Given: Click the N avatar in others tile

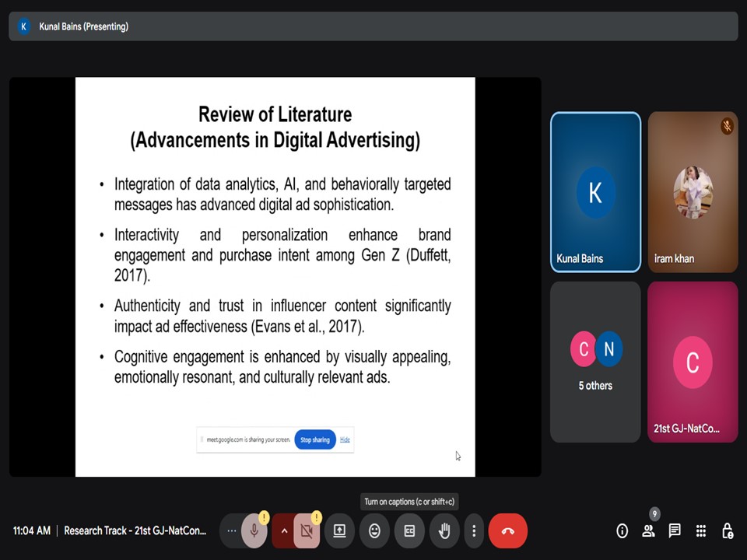Looking at the screenshot, I should (x=608, y=349).
